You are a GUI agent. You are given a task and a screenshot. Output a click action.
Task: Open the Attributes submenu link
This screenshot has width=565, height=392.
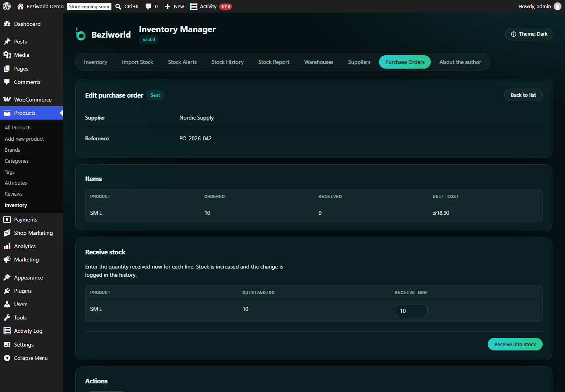point(16,183)
